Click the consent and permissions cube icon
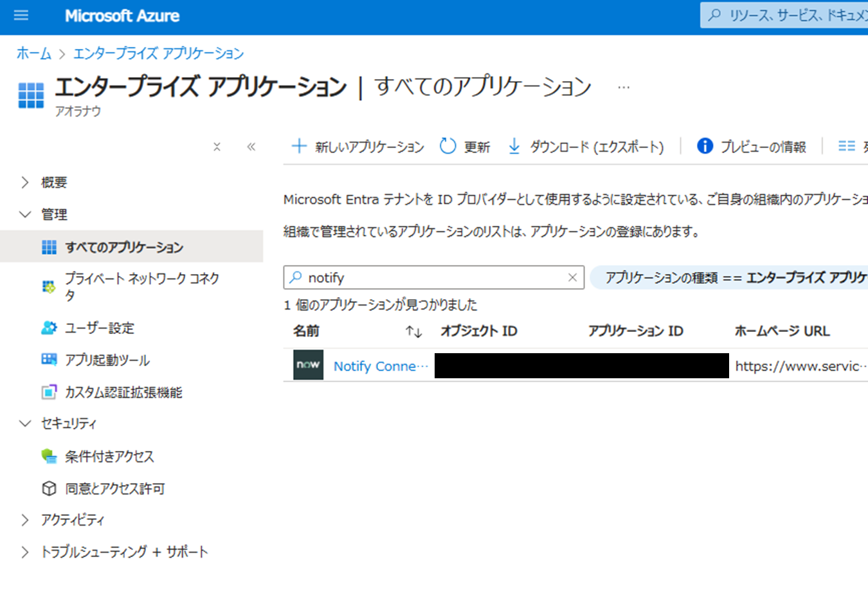 click(49, 489)
